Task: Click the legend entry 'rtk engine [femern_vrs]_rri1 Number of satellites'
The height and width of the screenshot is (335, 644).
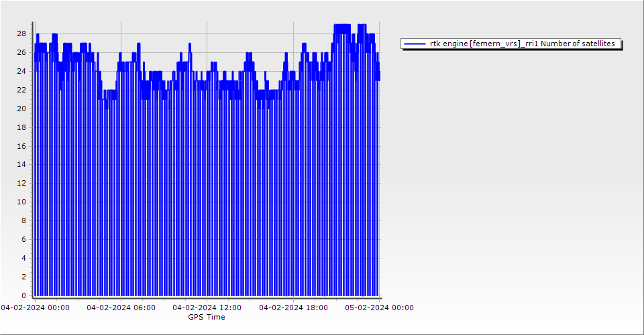Action: [x=522, y=44]
